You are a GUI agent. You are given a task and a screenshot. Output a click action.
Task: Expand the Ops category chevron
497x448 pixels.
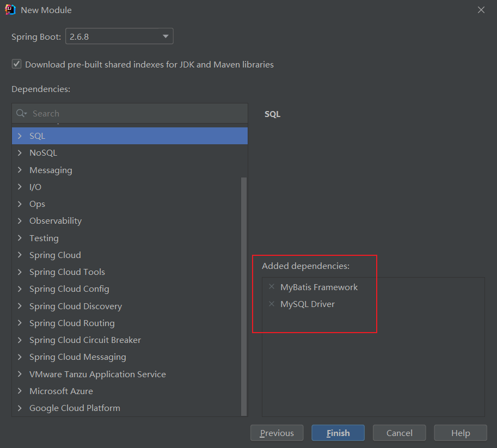20,204
